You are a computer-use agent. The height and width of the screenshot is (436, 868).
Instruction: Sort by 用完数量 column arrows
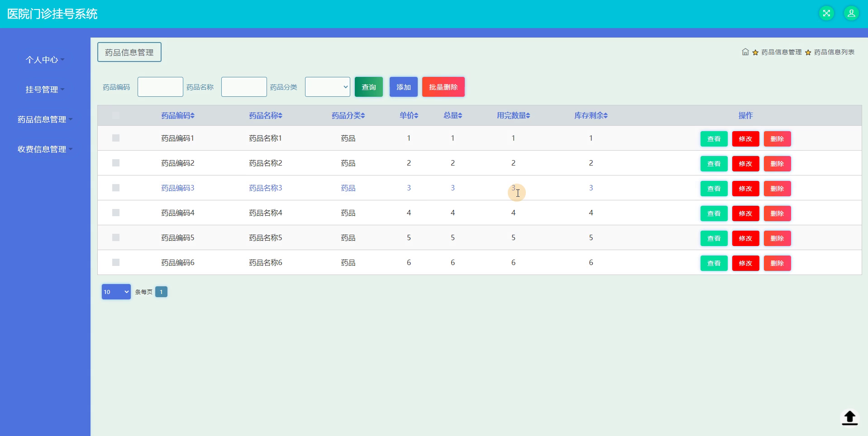[528, 116]
